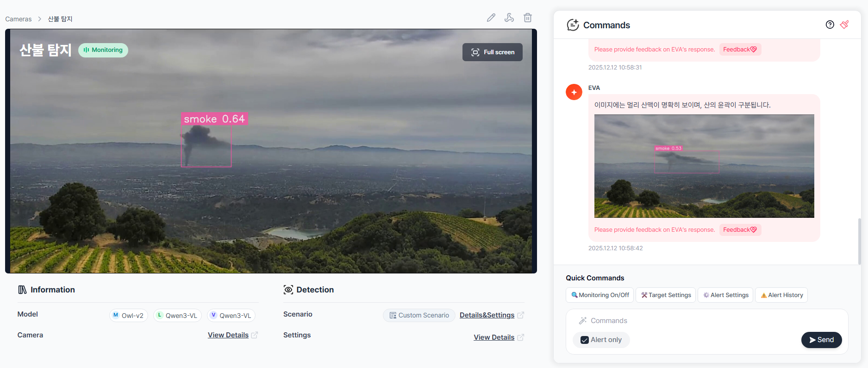
Task: Enter Full screen video mode
Action: (493, 52)
